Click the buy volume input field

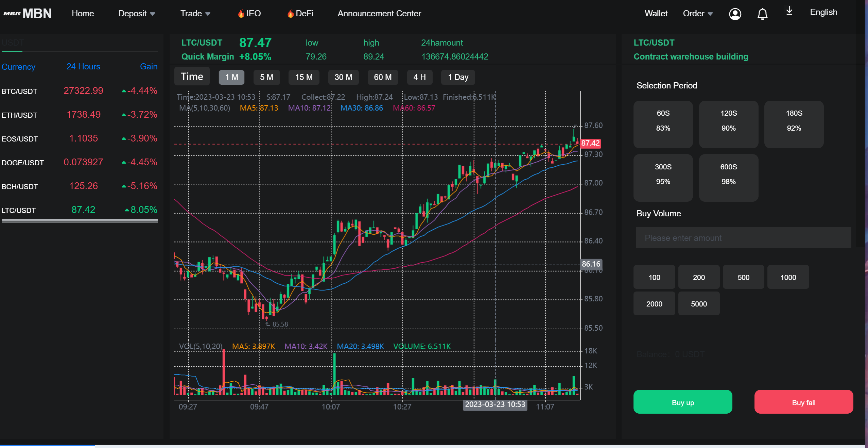744,238
